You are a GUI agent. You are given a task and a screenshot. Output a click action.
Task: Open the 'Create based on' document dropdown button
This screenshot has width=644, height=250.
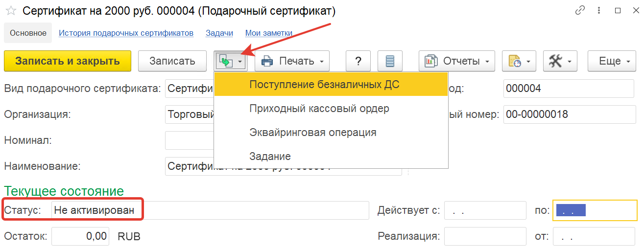231,61
